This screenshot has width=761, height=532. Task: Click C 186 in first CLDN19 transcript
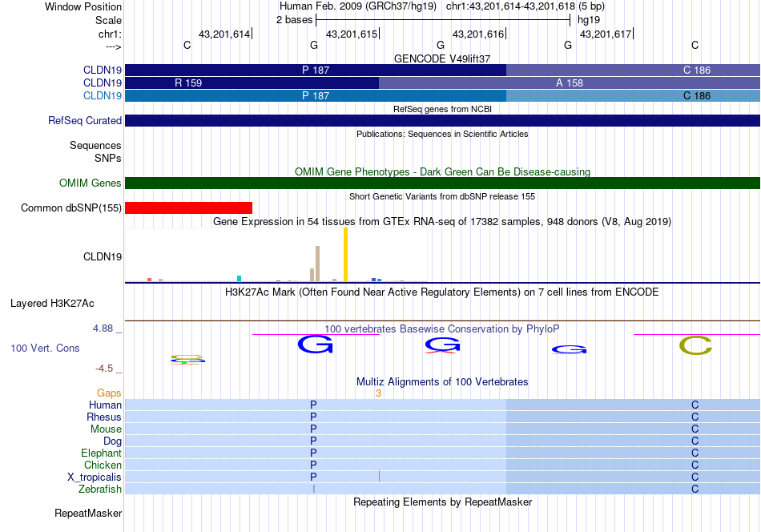coord(696,71)
